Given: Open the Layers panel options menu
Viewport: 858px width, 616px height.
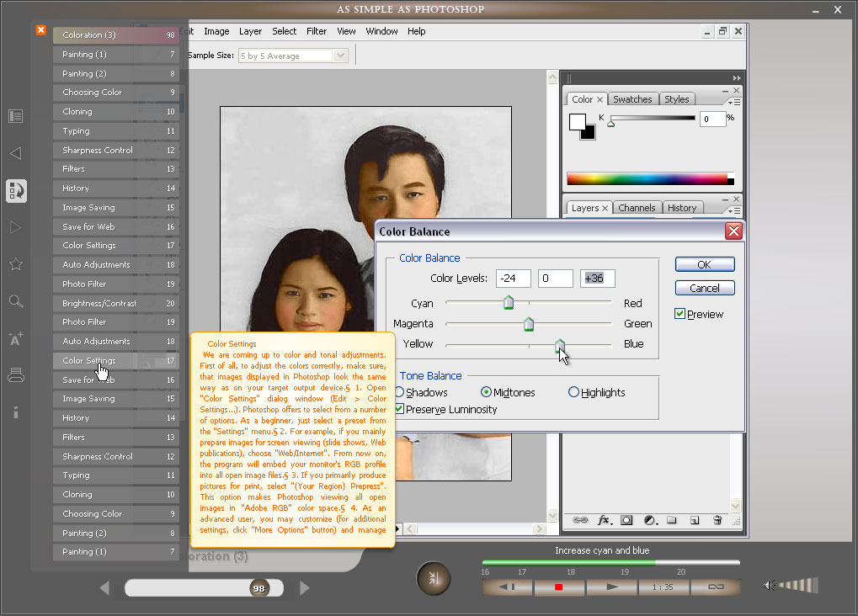Looking at the screenshot, I should tap(734, 210).
